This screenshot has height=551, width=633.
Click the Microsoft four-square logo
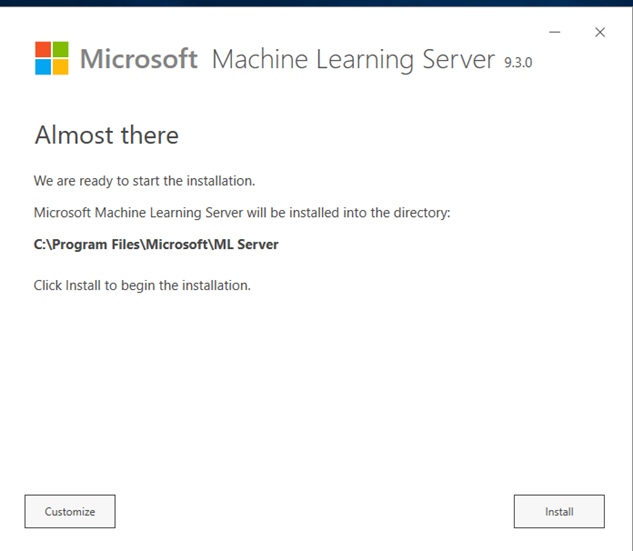click(52, 58)
